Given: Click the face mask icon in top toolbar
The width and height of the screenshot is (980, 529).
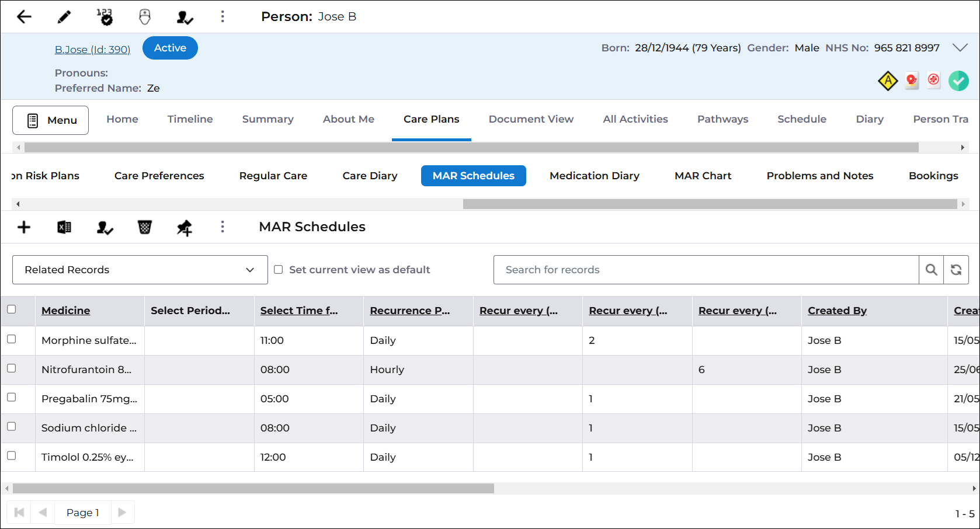Looking at the screenshot, I should [x=145, y=17].
